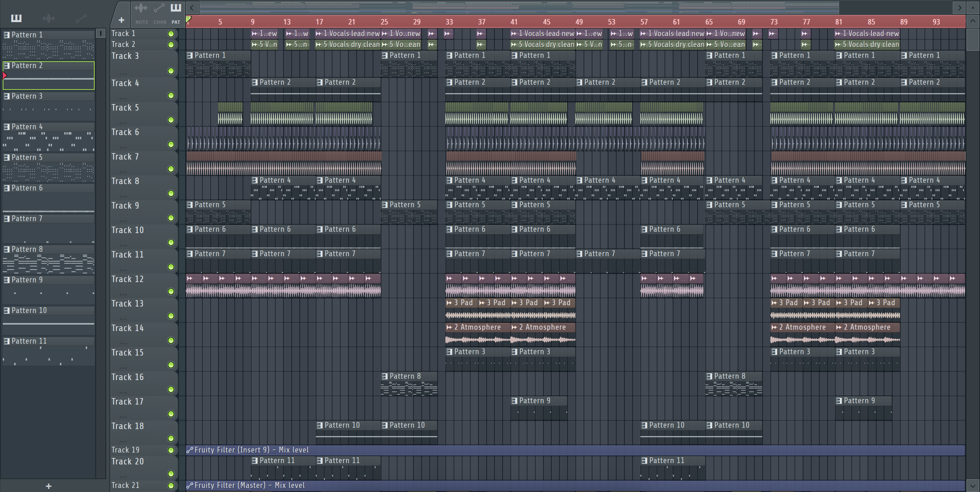980x492 pixels.
Task: Select Pattern 2 in the picker
Action: point(48,75)
